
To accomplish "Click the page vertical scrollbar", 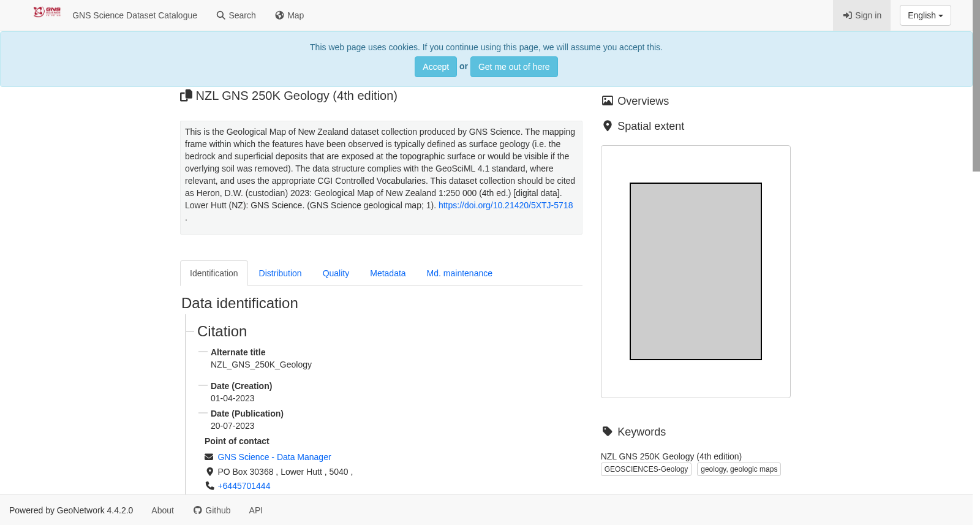I will [x=976, y=86].
